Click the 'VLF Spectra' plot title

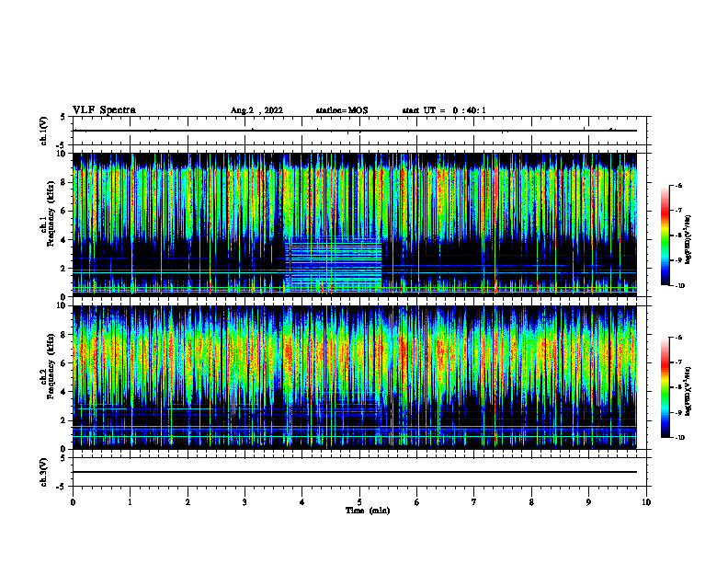(x=104, y=110)
